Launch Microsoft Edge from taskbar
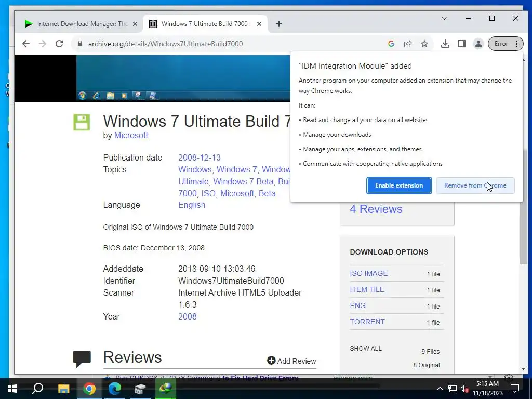The image size is (532, 399). click(x=115, y=389)
